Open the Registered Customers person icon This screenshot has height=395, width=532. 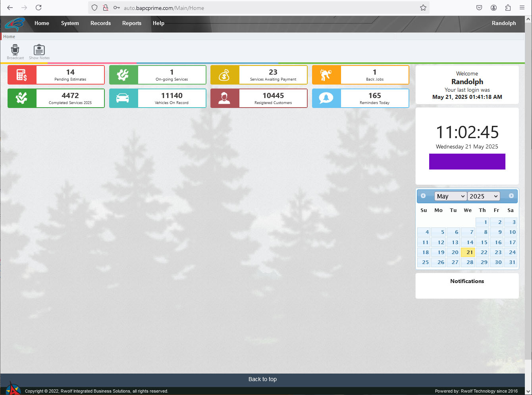click(x=225, y=98)
